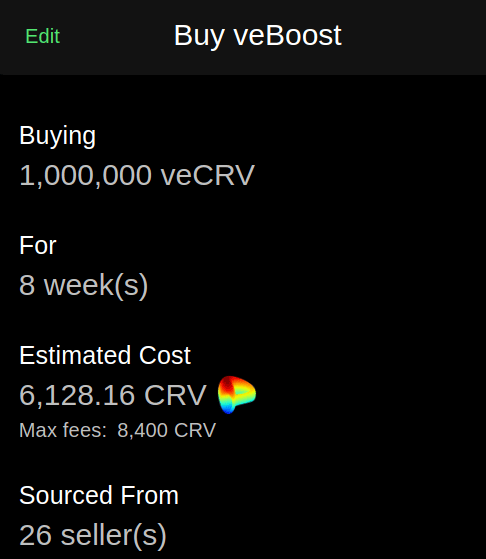Click the 6,128.16 CRV cost value
486x559 pixels.
click(113, 395)
